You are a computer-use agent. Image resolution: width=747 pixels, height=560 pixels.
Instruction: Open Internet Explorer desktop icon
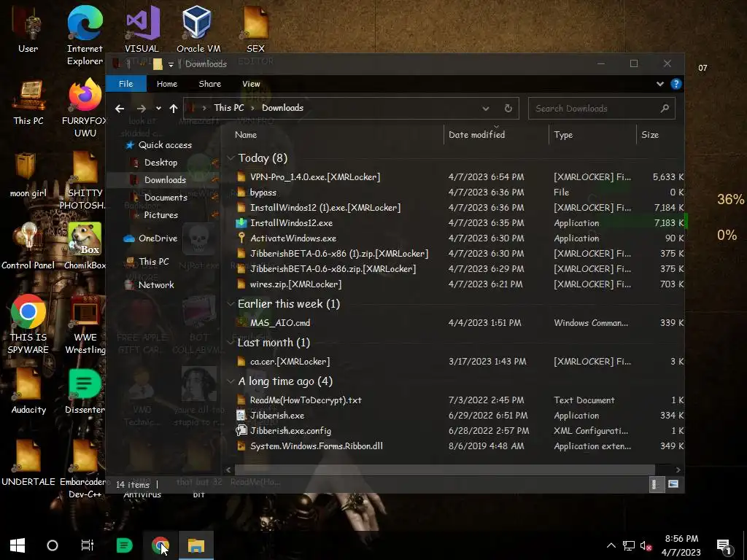pyautogui.click(x=85, y=36)
